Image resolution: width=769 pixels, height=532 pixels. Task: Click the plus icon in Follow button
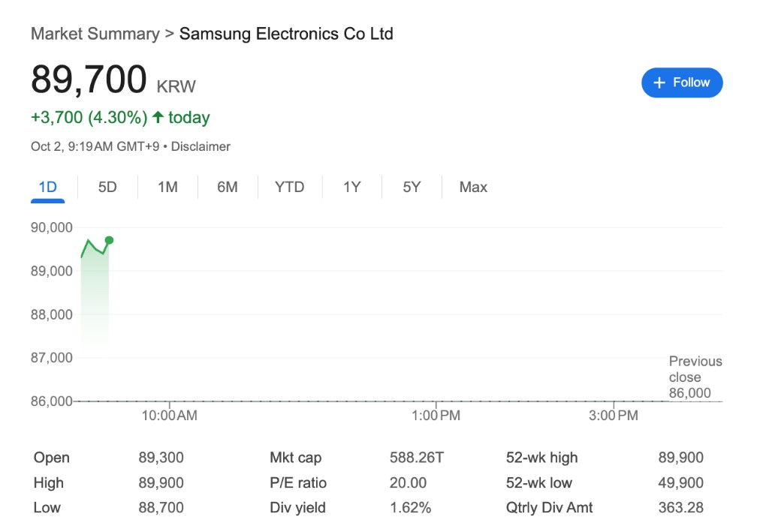click(660, 83)
